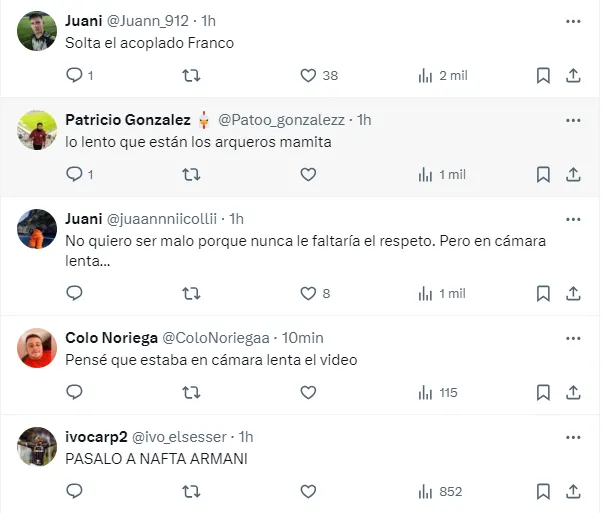Share Juann_912's tweet

574,75
